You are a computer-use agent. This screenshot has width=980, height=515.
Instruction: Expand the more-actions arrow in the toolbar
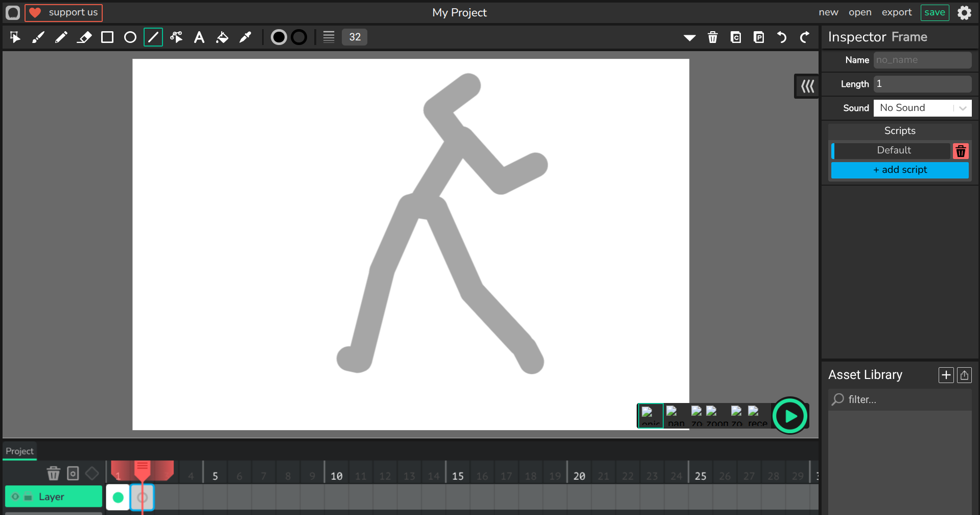coord(689,37)
